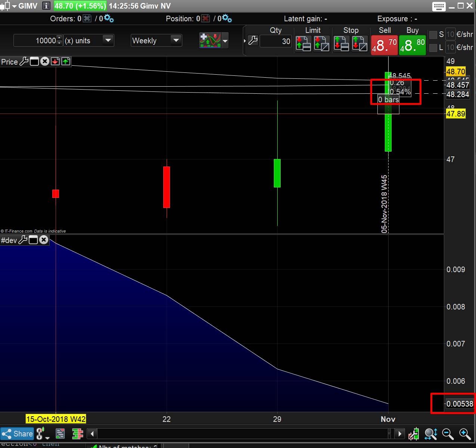The width and height of the screenshot is (476, 448).
Task: Maximize the Price panel
Action: (x=34, y=62)
